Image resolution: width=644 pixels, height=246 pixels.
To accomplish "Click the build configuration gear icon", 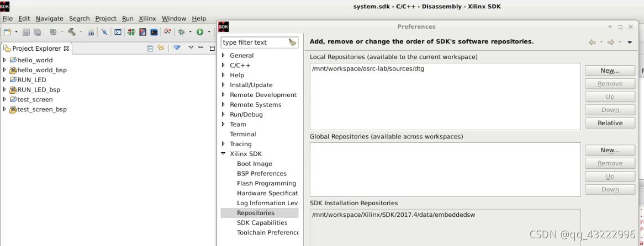I will (53, 32).
